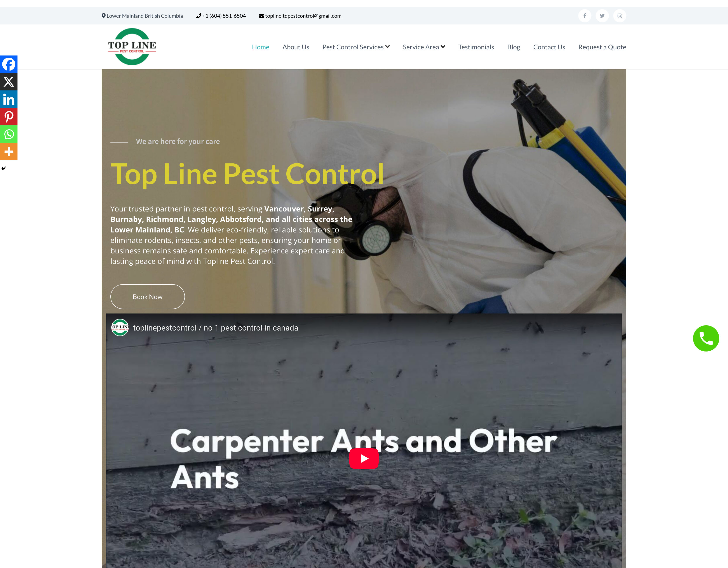Pin this page on Pinterest

click(9, 117)
